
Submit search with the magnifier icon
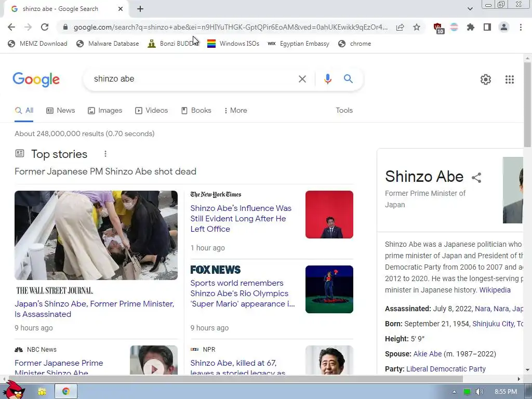[348, 79]
